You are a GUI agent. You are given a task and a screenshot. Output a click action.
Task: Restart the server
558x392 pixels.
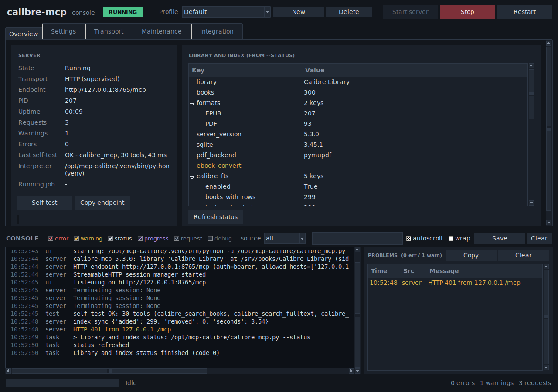coord(524,12)
